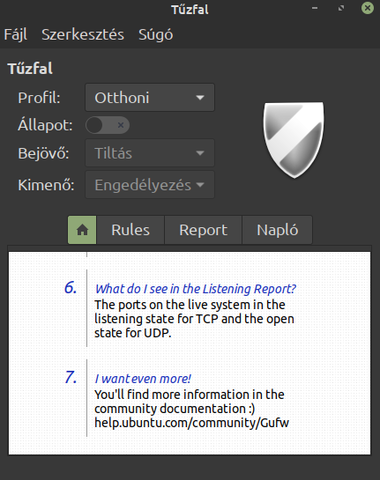Image resolution: width=380 pixels, height=480 pixels.
Task: Switch to the Rules tab
Action: [130, 230]
